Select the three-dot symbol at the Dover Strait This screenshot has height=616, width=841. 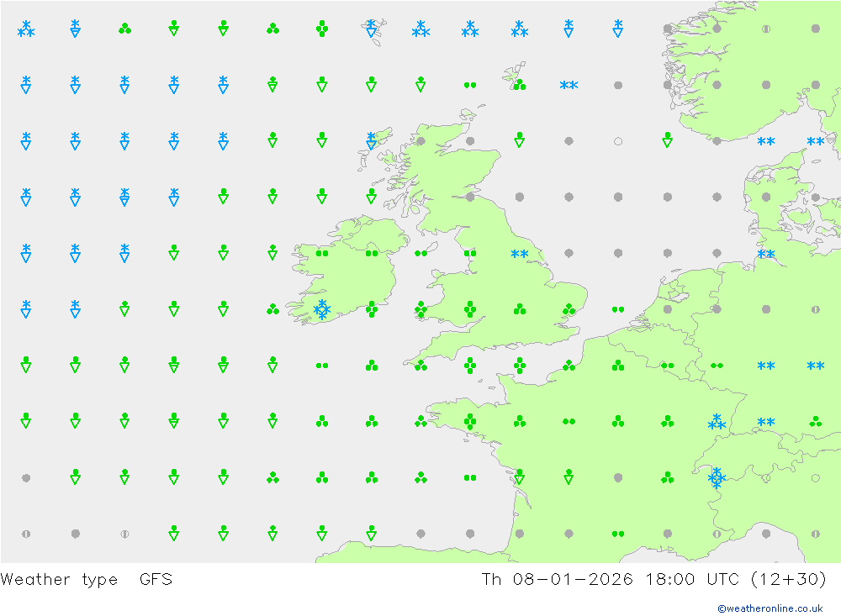pos(569,366)
